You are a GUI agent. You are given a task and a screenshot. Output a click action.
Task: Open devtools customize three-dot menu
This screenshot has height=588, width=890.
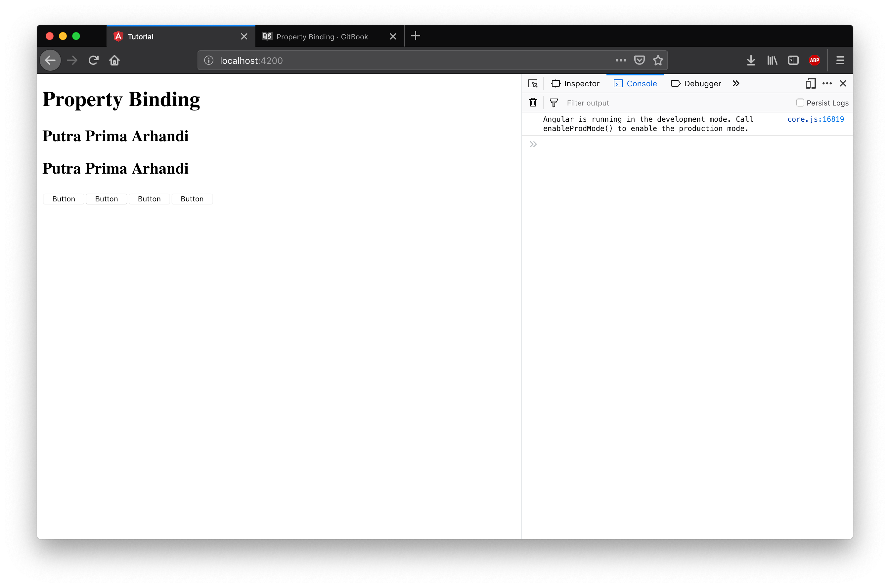827,84
